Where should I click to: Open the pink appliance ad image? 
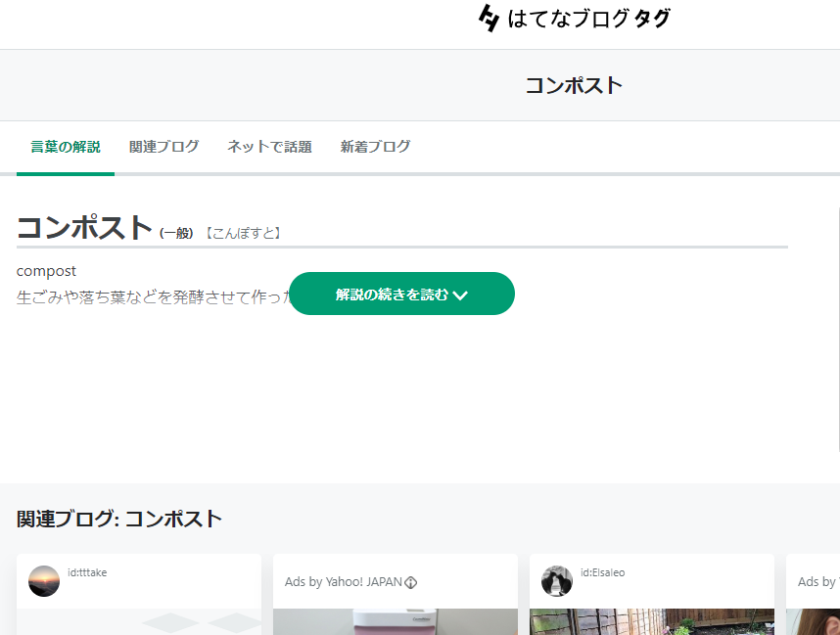pyautogui.click(x=396, y=621)
